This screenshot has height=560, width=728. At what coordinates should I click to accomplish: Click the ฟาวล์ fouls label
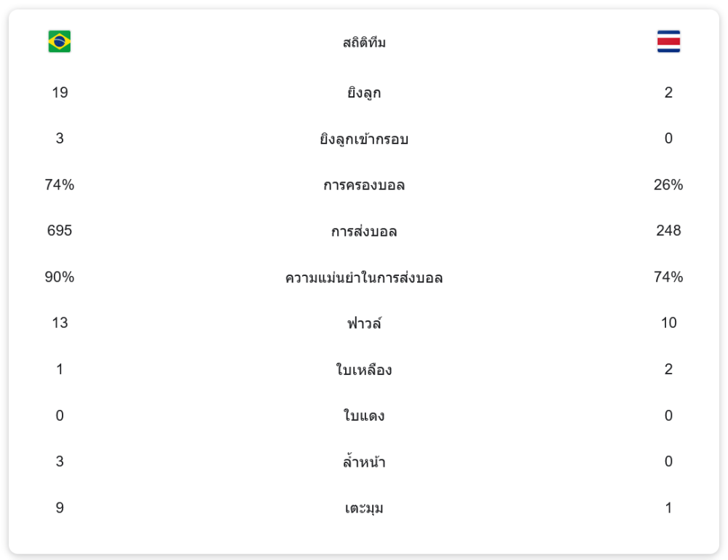click(364, 323)
